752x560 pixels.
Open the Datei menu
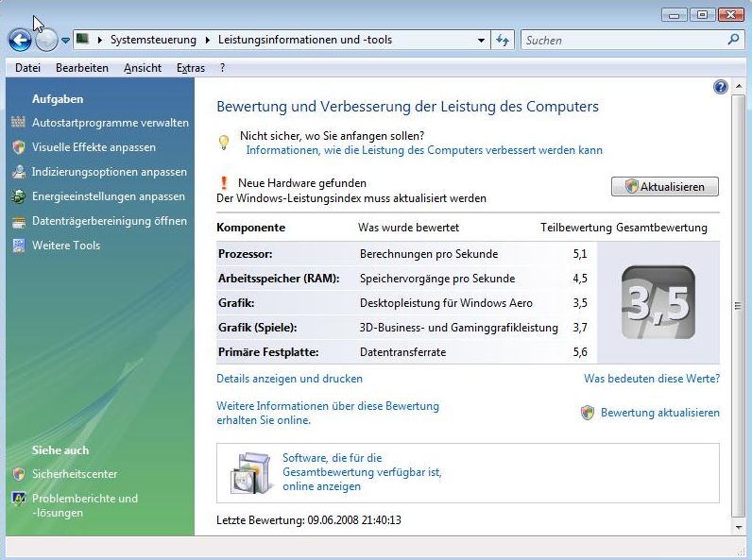point(27,68)
